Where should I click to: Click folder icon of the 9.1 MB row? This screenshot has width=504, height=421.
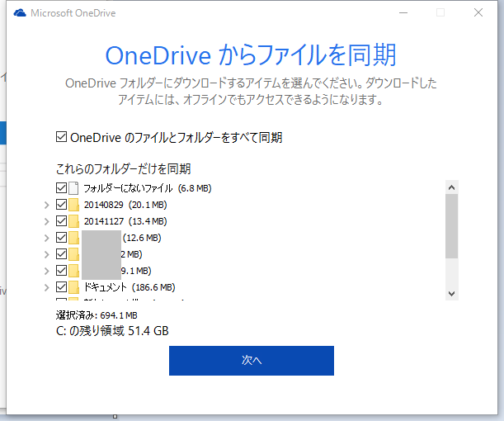pos(73,271)
